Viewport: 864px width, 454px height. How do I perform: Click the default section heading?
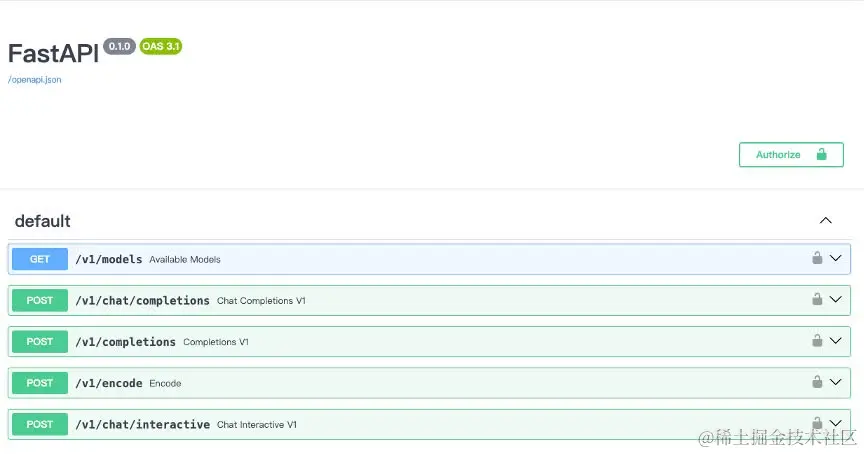click(x=42, y=221)
